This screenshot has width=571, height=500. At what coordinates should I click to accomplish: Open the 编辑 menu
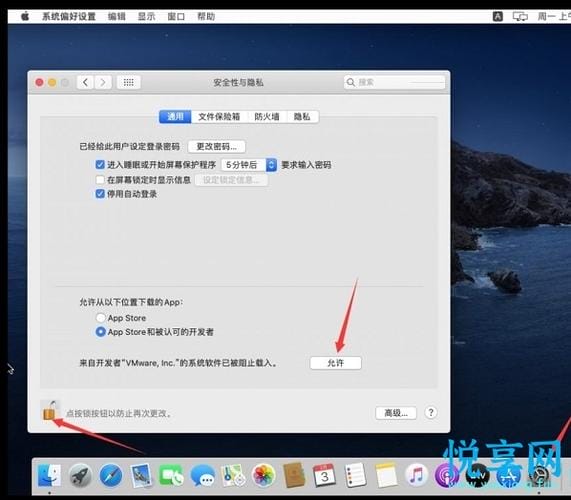[x=117, y=16]
